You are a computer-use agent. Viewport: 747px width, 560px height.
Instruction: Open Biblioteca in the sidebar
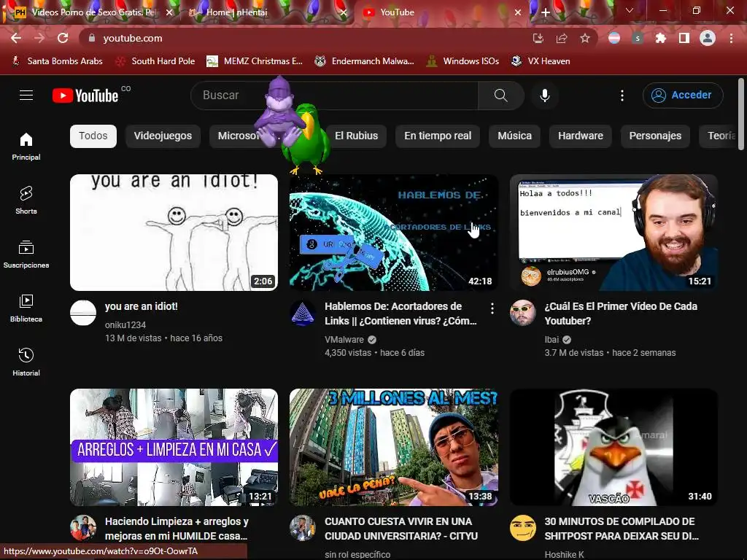[x=26, y=308]
